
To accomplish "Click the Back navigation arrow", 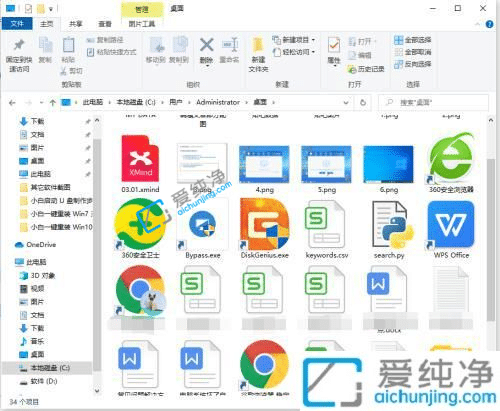I will 12,102.
